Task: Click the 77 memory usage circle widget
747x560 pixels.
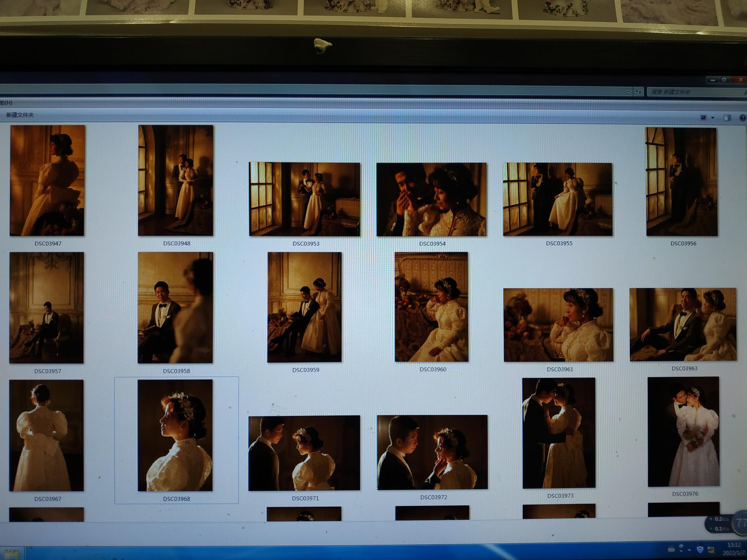Action: [740, 522]
